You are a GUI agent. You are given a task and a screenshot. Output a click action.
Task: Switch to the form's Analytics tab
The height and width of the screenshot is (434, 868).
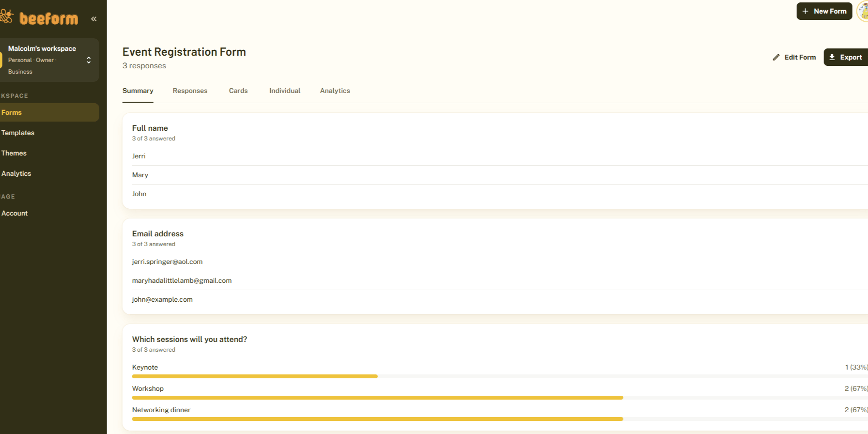(x=335, y=91)
